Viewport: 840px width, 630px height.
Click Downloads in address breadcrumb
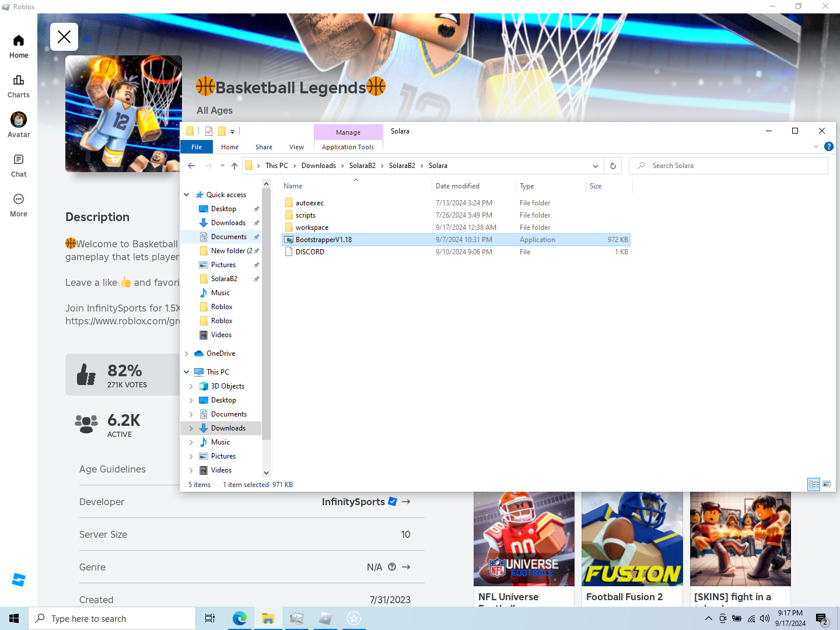pos(318,166)
